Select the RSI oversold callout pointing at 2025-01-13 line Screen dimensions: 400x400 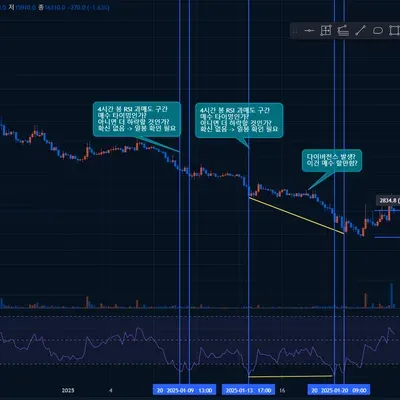pos(239,120)
